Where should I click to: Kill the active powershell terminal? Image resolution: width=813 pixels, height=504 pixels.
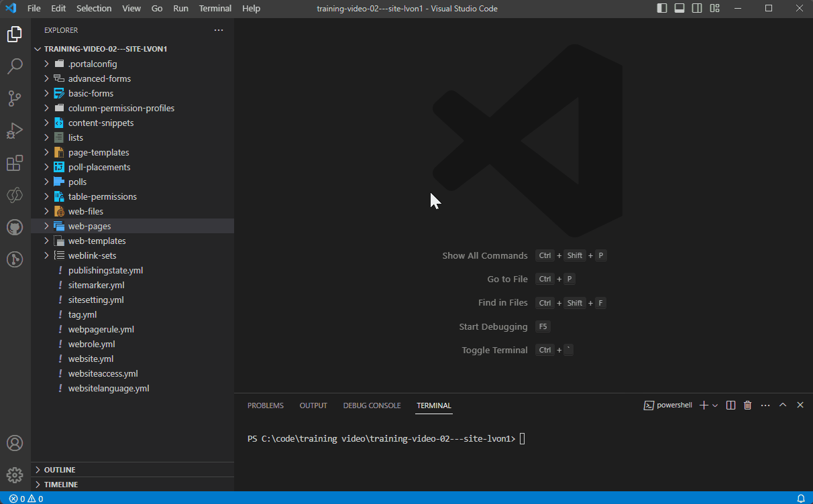point(747,405)
